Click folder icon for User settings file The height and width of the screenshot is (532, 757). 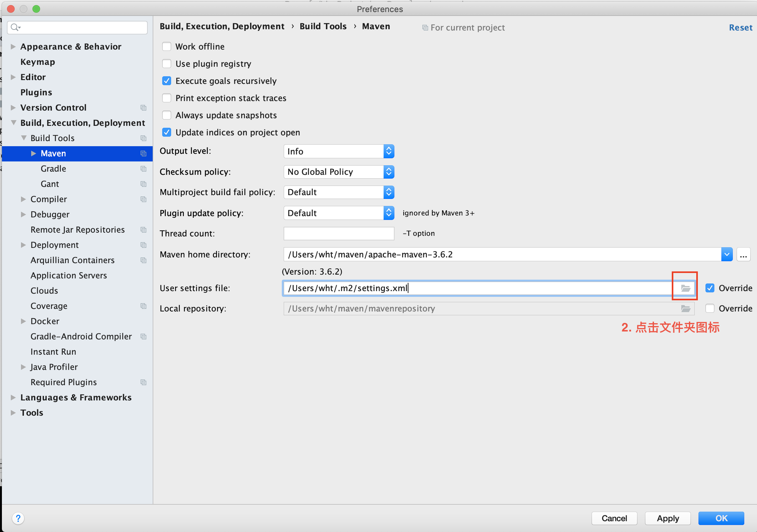click(x=685, y=288)
